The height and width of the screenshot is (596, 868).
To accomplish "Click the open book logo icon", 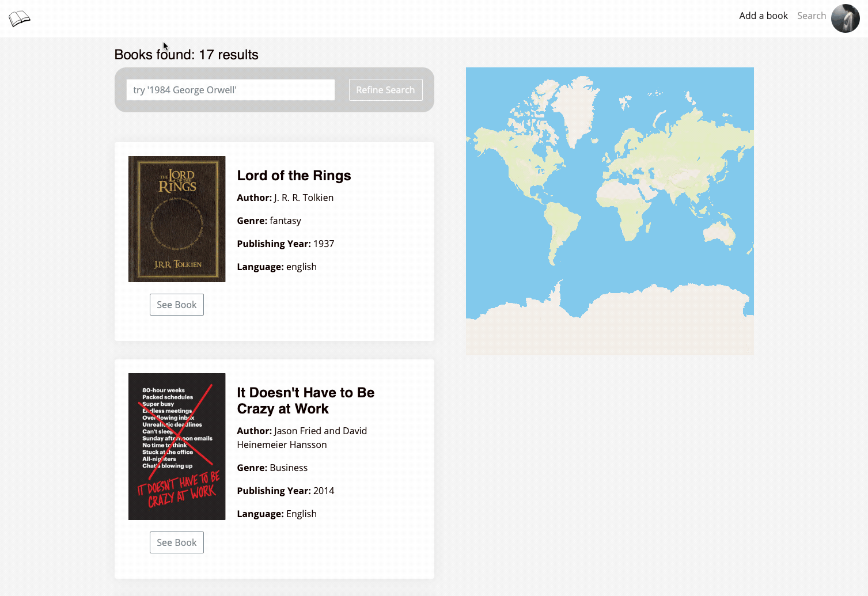I will (x=19, y=18).
